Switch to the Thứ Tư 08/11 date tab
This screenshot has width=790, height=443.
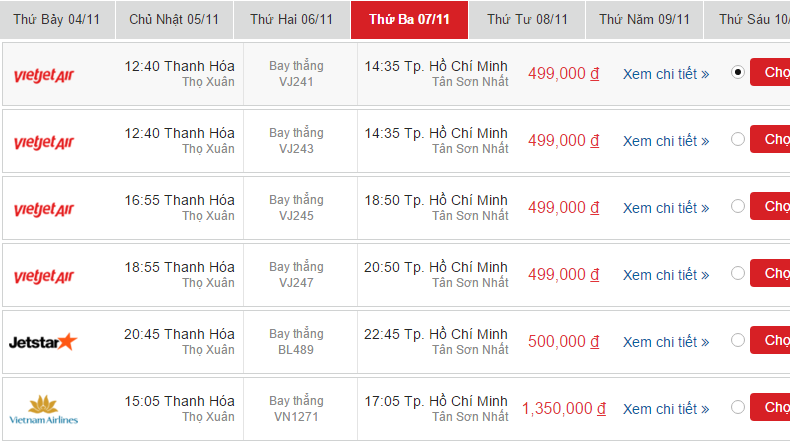coord(527,20)
